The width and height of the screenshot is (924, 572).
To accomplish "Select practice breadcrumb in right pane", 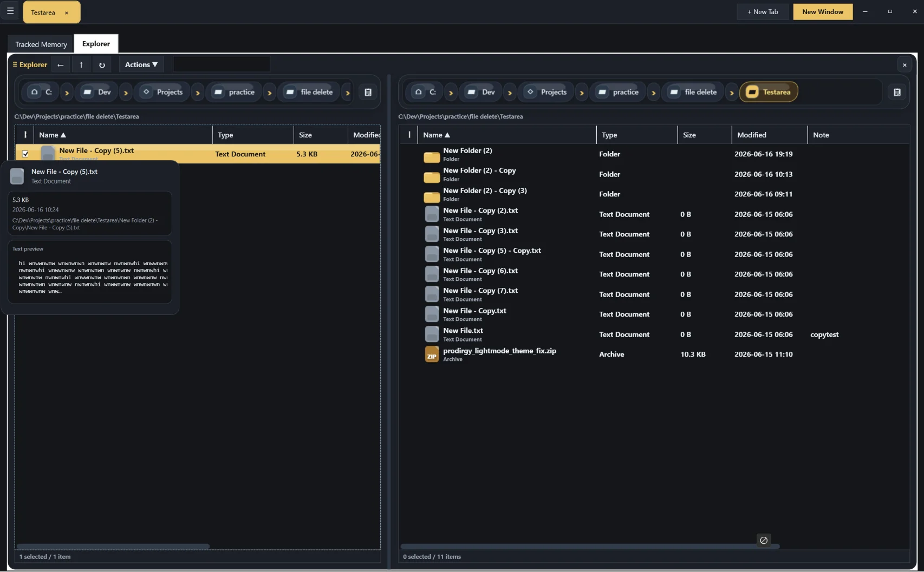I will tap(618, 92).
